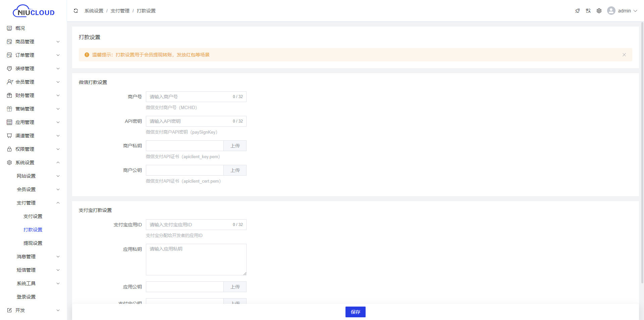Click into the 应用私钥 textarea
This screenshot has height=320, width=644.
[x=196, y=260]
